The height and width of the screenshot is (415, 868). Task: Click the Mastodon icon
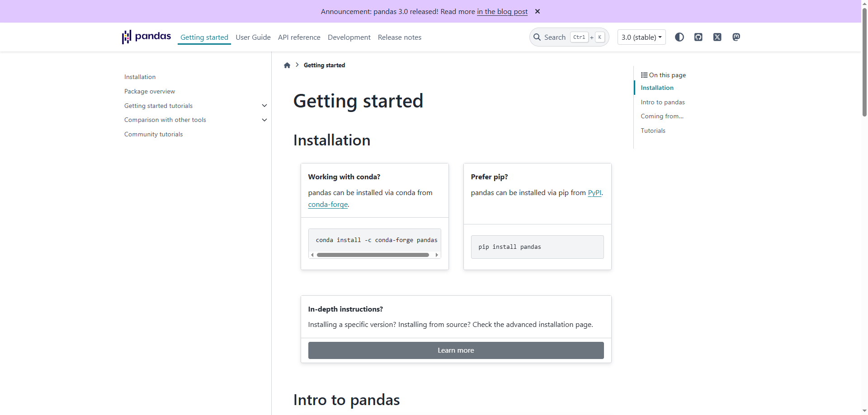(x=736, y=37)
